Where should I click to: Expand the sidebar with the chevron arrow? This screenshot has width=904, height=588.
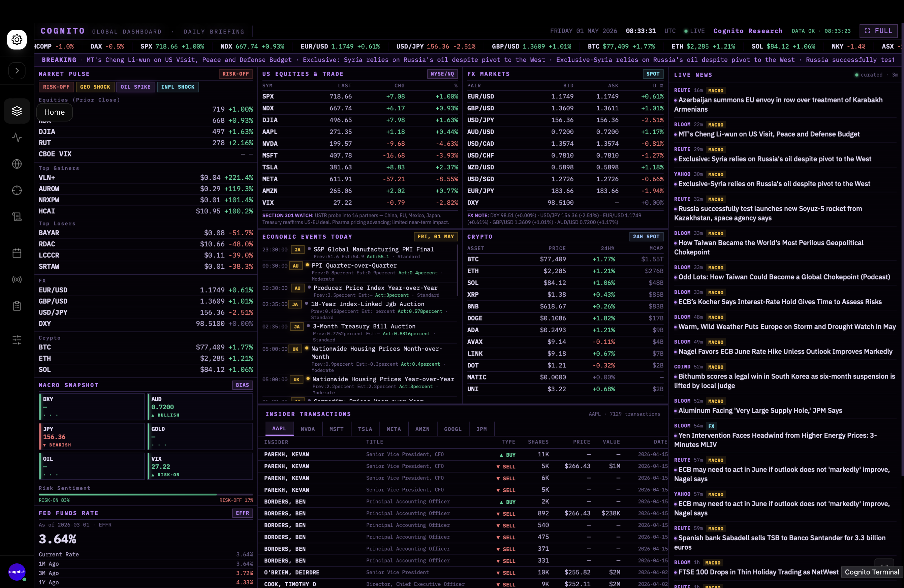[x=17, y=71]
